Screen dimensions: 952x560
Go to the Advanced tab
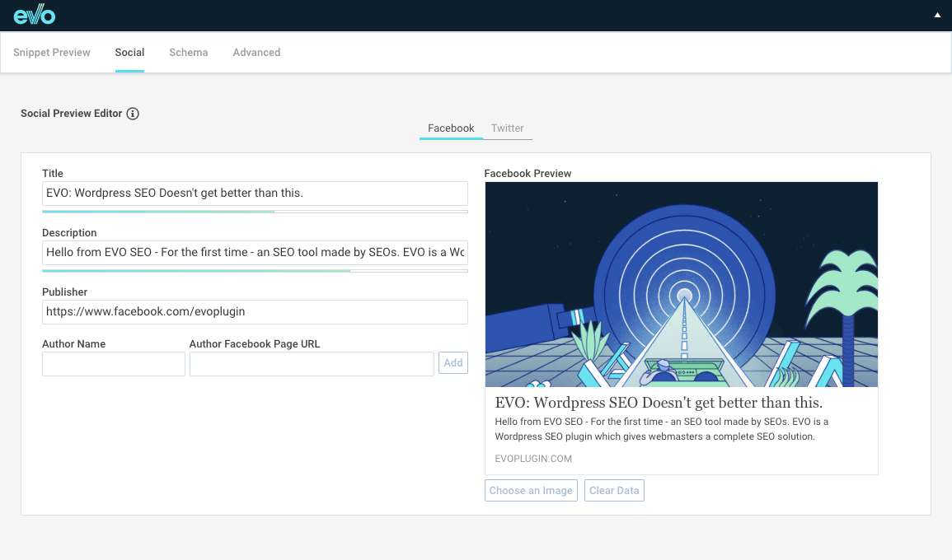tap(256, 52)
